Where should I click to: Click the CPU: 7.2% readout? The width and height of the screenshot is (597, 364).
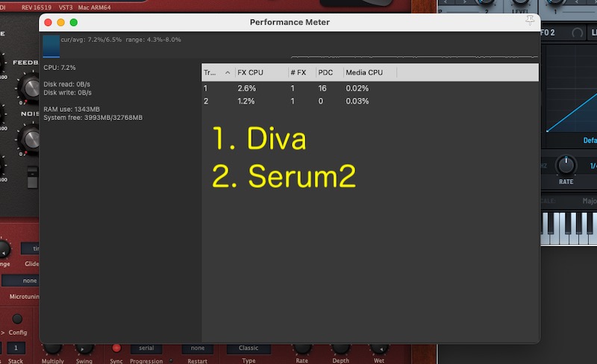(x=60, y=68)
